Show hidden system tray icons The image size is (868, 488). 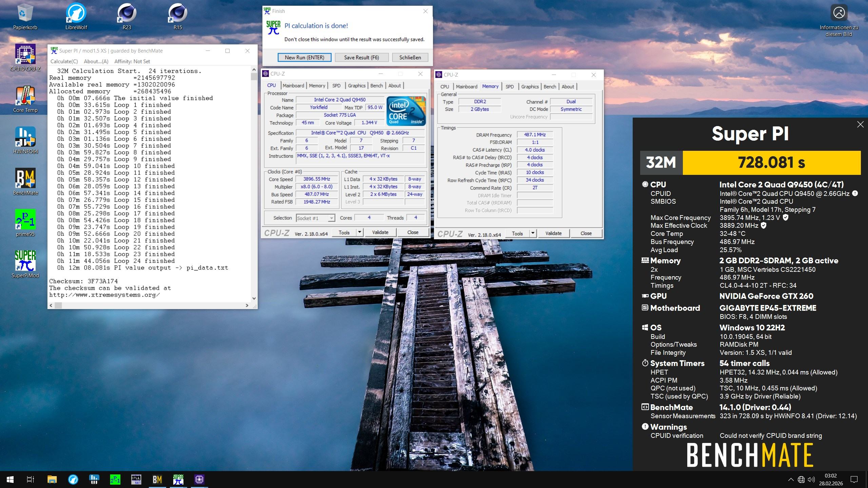791,479
